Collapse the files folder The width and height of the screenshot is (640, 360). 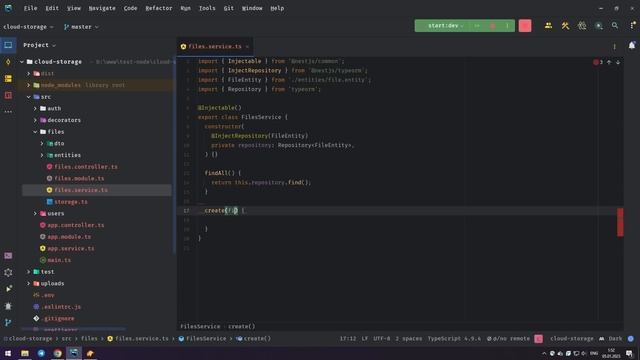[35, 132]
